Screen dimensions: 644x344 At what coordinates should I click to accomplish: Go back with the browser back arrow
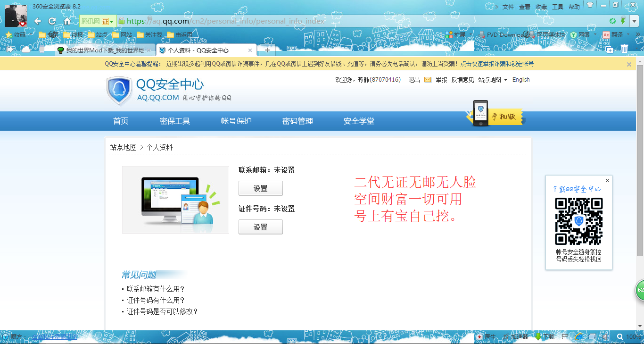[38, 21]
